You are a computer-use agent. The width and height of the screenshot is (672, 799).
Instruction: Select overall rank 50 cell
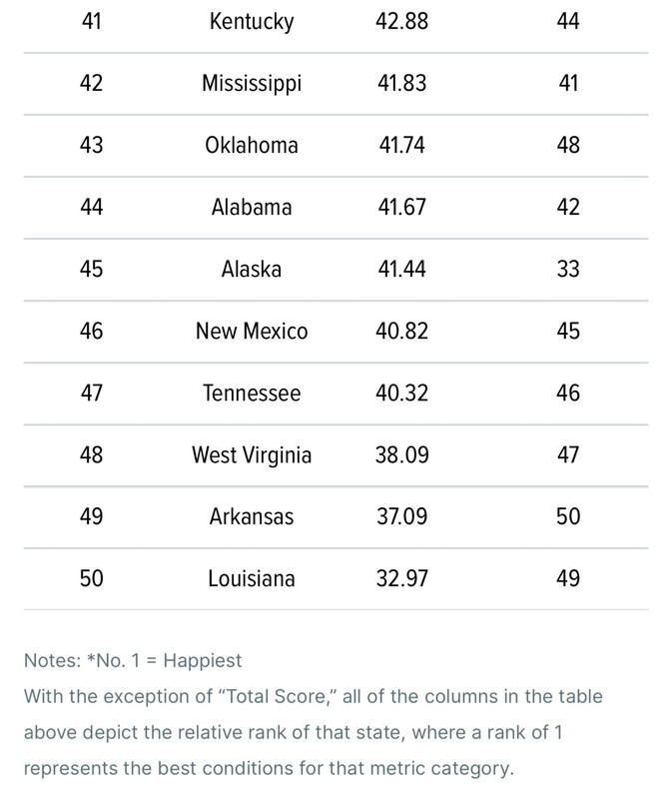tap(91, 579)
